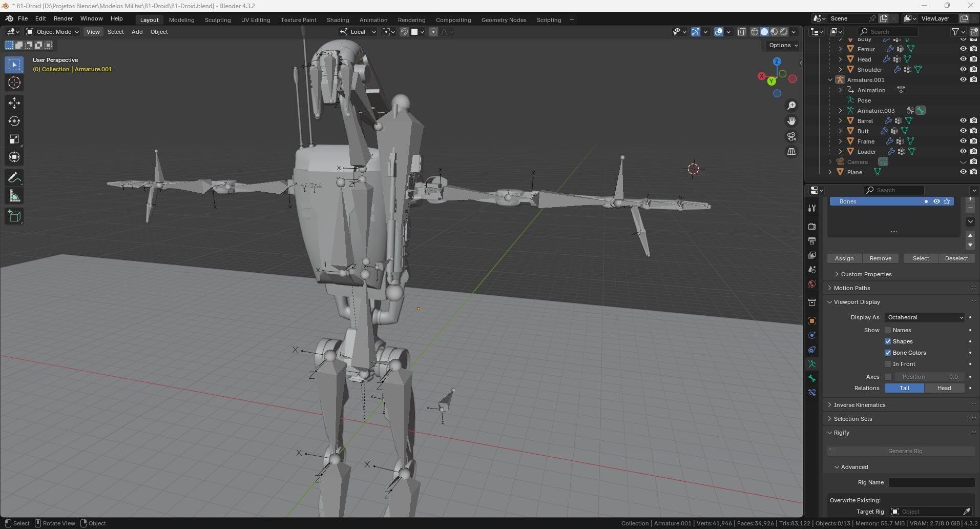Image resolution: width=980 pixels, height=529 pixels.
Task: Uncheck the Shapes checkbox
Action: tap(888, 341)
